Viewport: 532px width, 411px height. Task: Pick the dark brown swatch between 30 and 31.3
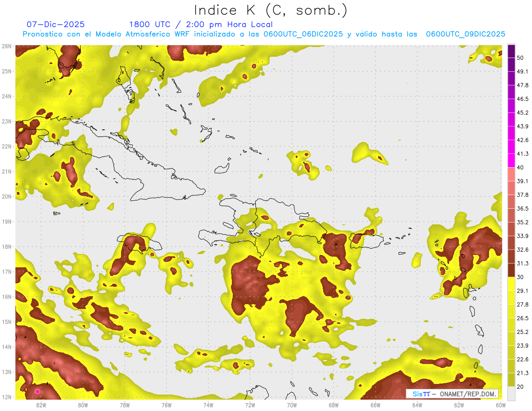coord(511,270)
